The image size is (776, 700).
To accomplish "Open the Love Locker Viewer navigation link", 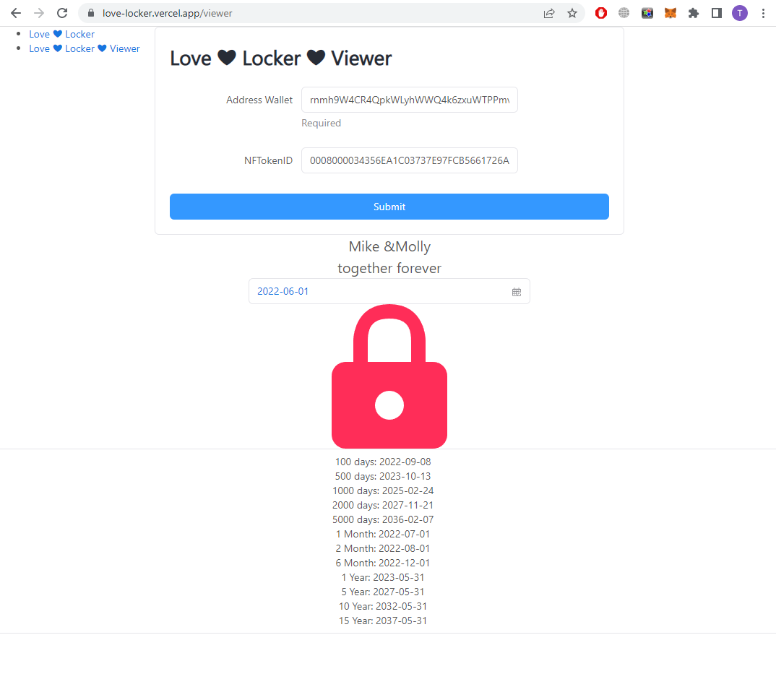I will (x=84, y=48).
